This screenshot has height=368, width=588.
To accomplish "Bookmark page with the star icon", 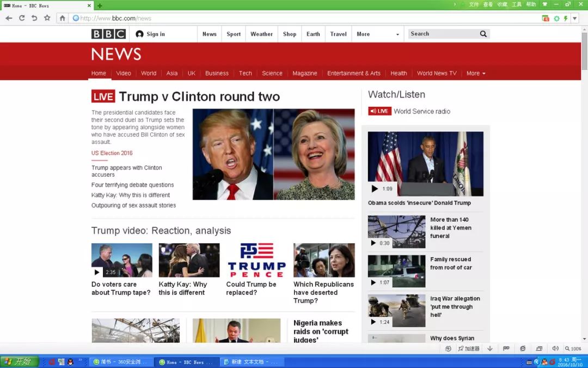I will (47, 18).
